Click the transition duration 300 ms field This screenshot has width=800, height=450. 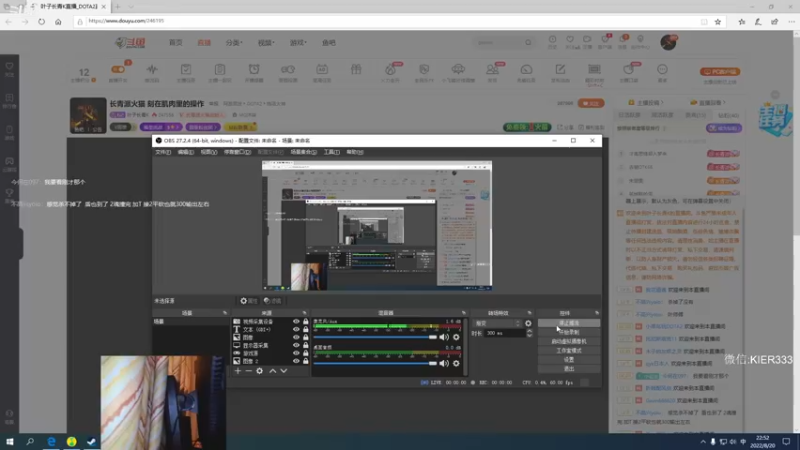pyautogui.click(x=504, y=333)
